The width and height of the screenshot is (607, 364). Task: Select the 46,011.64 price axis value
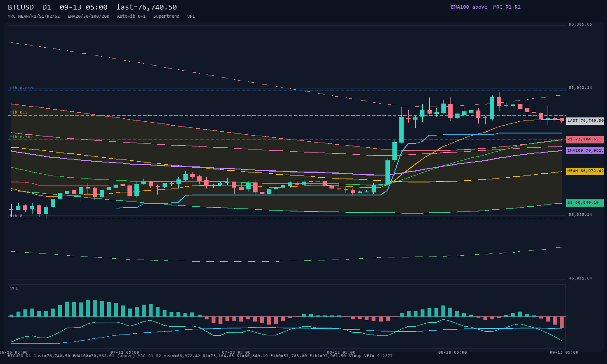pyautogui.click(x=581, y=278)
